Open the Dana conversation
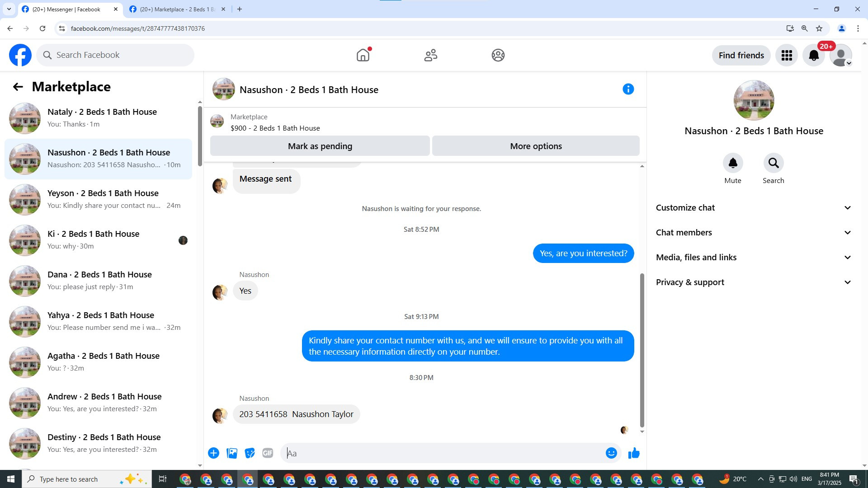Viewport: 868px width, 488px height. pyautogui.click(x=98, y=281)
